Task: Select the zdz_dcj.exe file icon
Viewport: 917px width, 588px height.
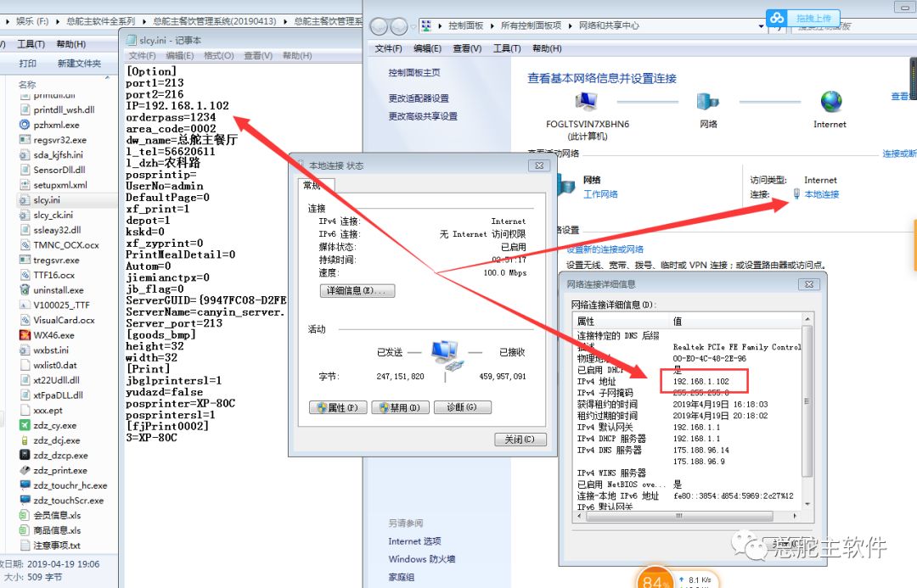Action: [25, 440]
